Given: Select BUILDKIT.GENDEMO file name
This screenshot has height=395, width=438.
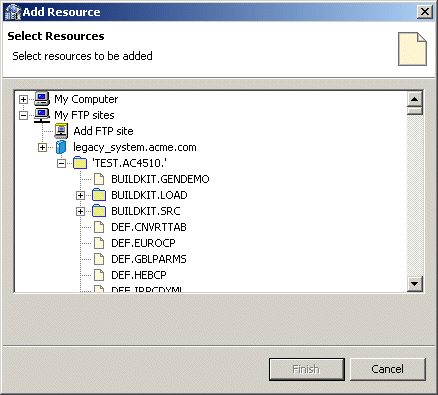Looking at the screenshot, I should pyautogui.click(x=160, y=179).
